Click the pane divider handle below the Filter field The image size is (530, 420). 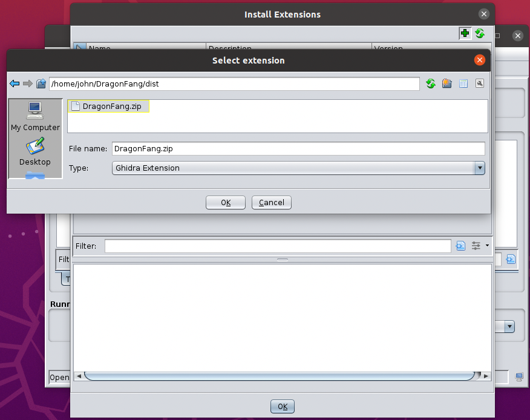[x=283, y=260]
